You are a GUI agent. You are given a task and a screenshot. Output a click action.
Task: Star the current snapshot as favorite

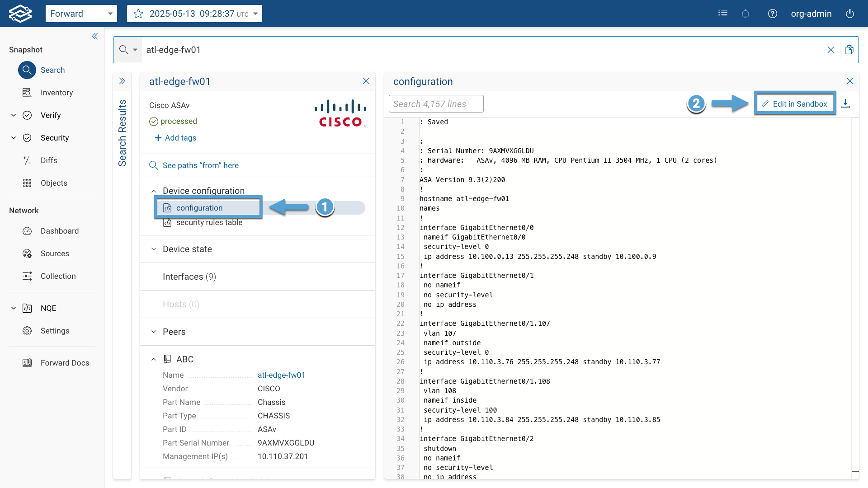[x=138, y=14]
